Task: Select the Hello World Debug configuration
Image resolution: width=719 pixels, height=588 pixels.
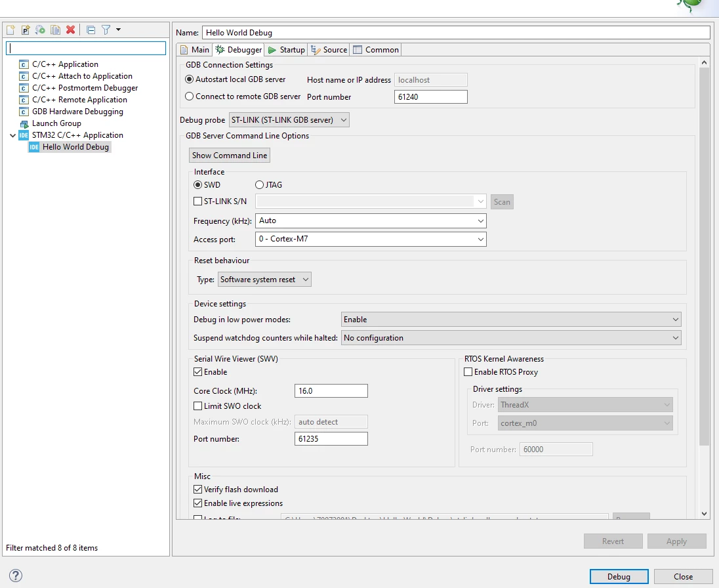Action: (70, 147)
